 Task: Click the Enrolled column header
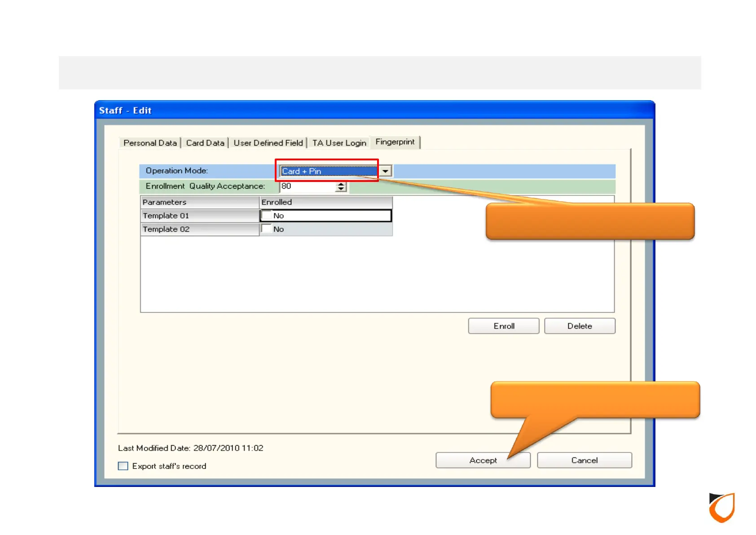pyautogui.click(x=326, y=202)
